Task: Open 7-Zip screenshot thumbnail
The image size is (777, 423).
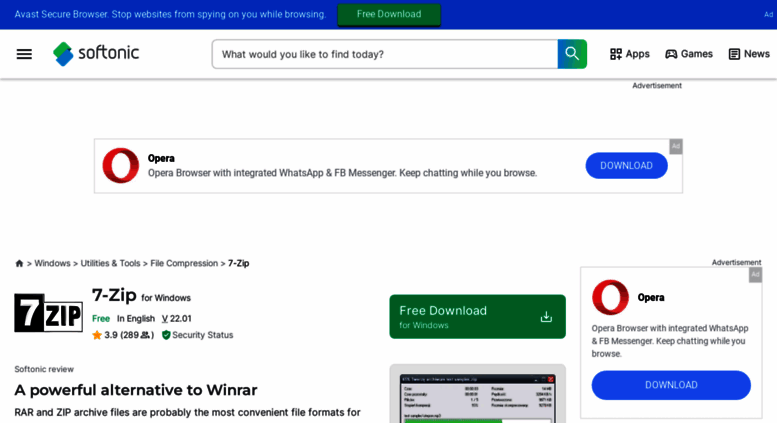Action: (477, 394)
